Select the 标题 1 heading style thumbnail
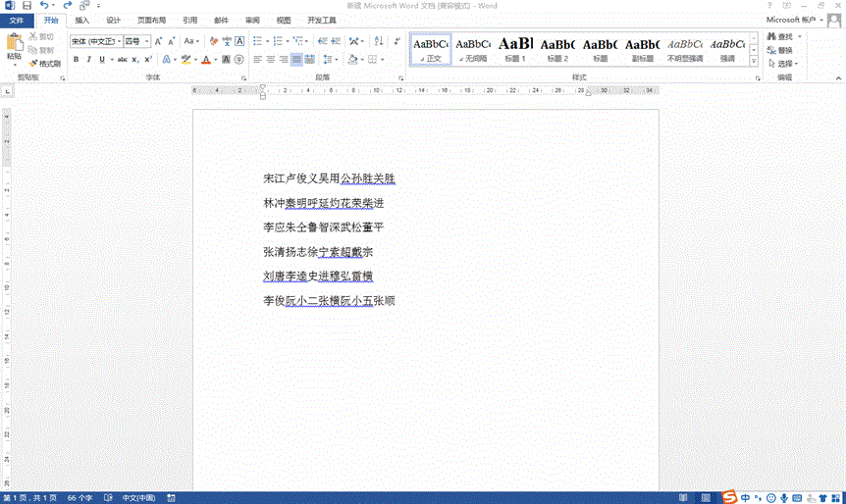846x504 pixels. (x=515, y=48)
